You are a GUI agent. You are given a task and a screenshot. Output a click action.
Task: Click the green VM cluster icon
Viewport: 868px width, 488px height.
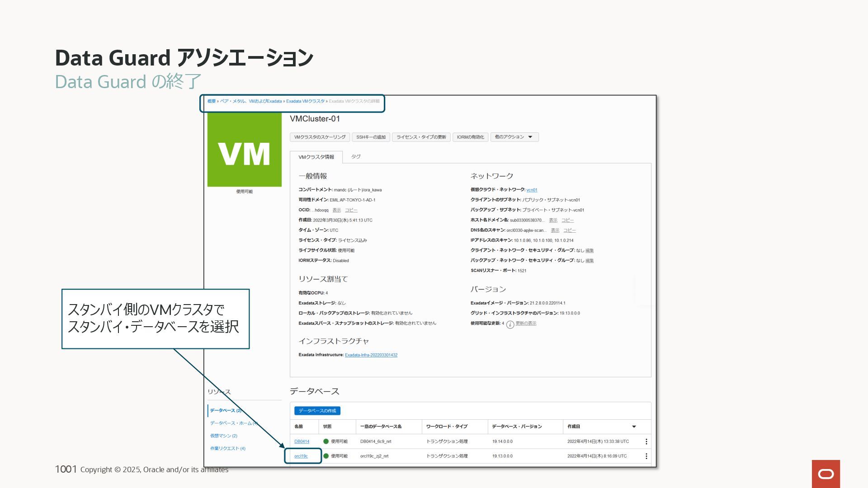(x=244, y=150)
